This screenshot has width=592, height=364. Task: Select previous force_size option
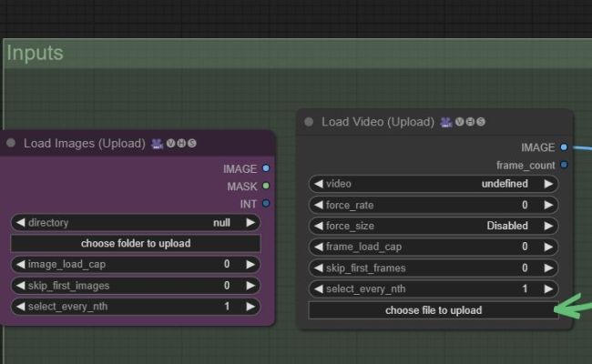319,226
